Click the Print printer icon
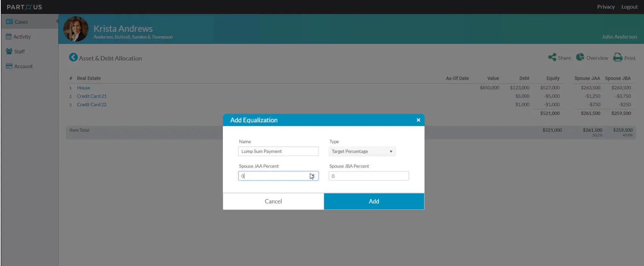Image resolution: width=644 pixels, height=266 pixels. coord(618,58)
